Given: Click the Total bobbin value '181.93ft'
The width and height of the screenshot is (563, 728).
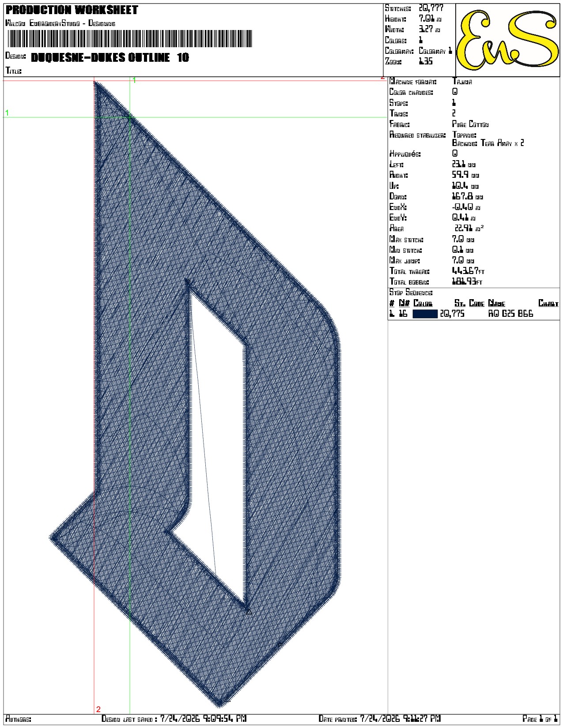Looking at the screenshot, I should tap(467, 281).
